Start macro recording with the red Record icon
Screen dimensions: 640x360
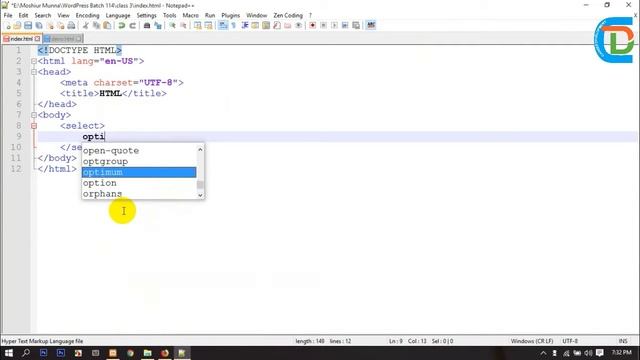point(313,25)
